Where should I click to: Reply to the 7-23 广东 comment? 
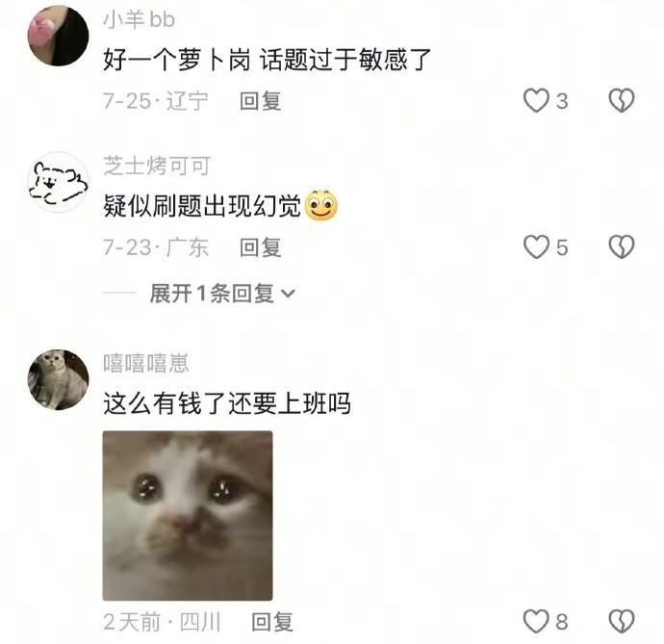261,247
